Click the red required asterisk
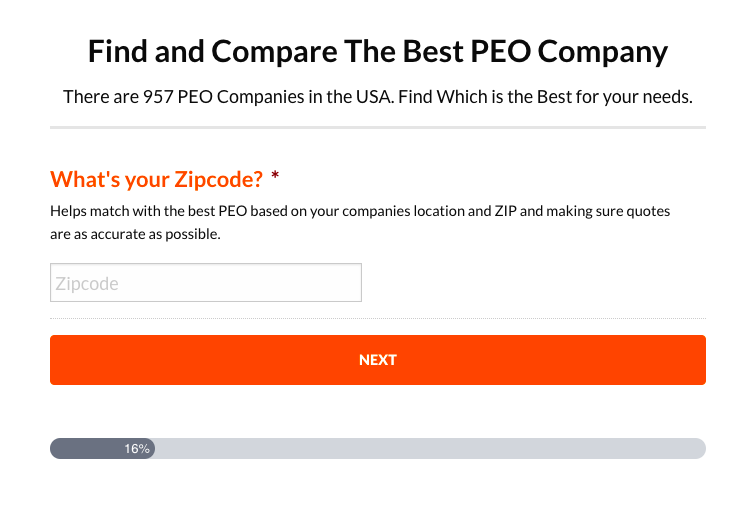This screenshot has width=753, height=508. click(275, 179)
